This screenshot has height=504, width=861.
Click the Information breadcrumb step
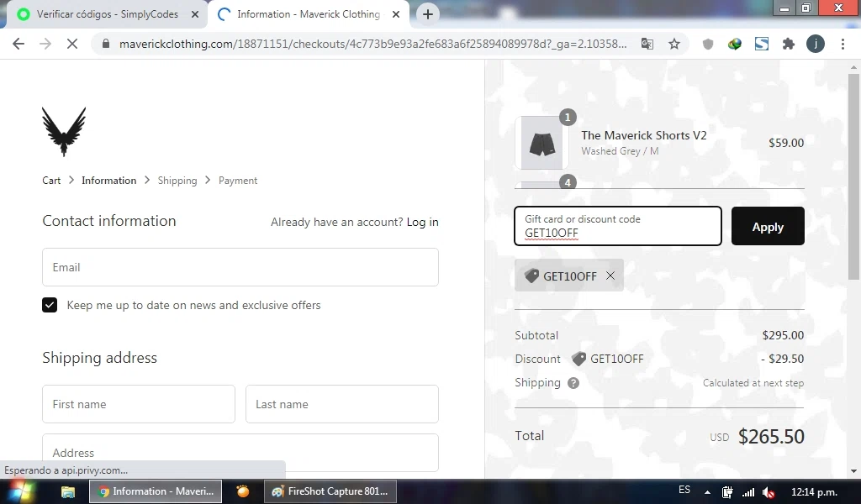click(108, 181)
